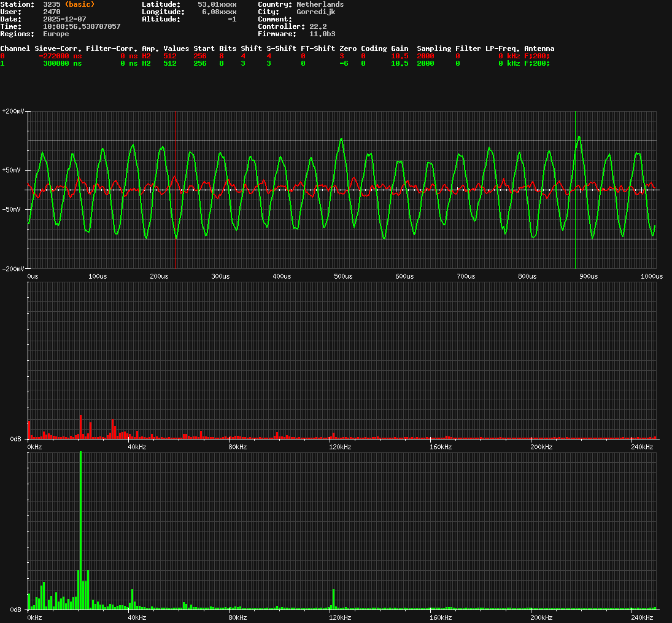
Task: Click the Gain column header
Action: tap(400, 48)
